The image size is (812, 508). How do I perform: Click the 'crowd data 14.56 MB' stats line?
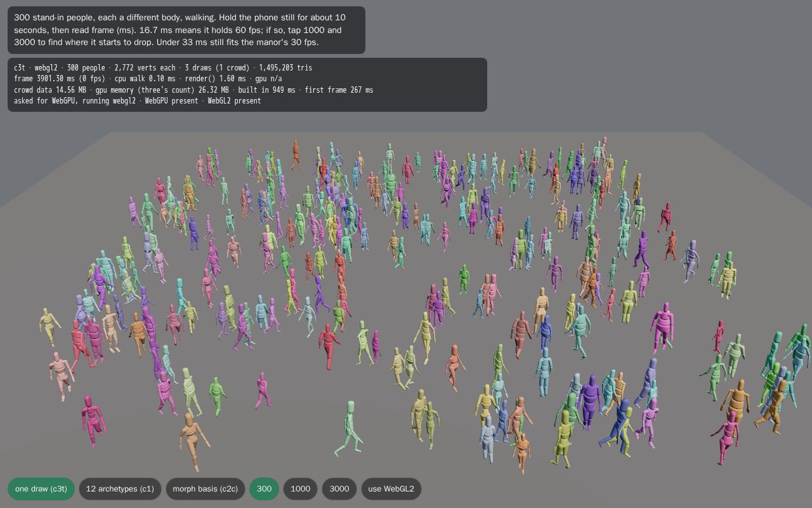pos(193,90)
